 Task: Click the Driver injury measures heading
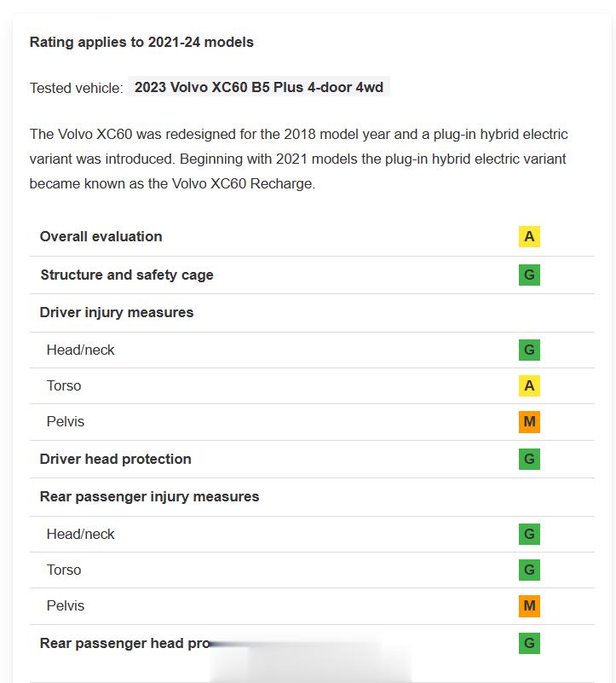click(x=117, y=312)
